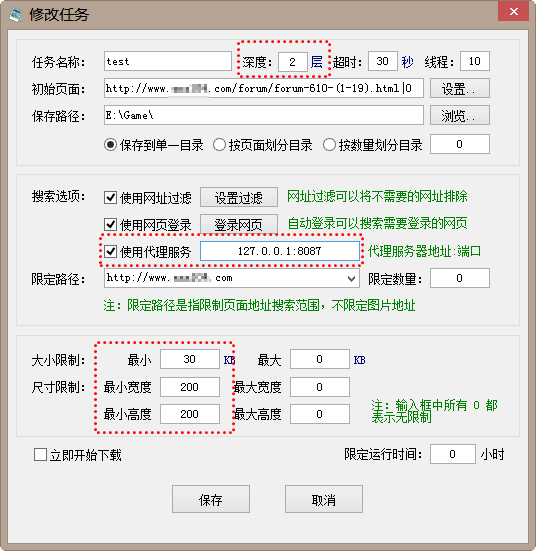Click the green text 网址过滤可以将不需要的网址排除
This screenshot has height=551, width=536.
(377, 196)
